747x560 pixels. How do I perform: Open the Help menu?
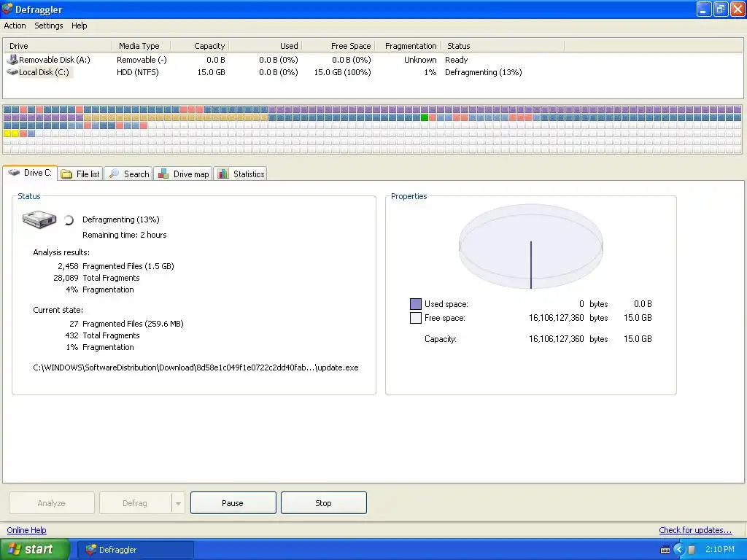[79, 26]
